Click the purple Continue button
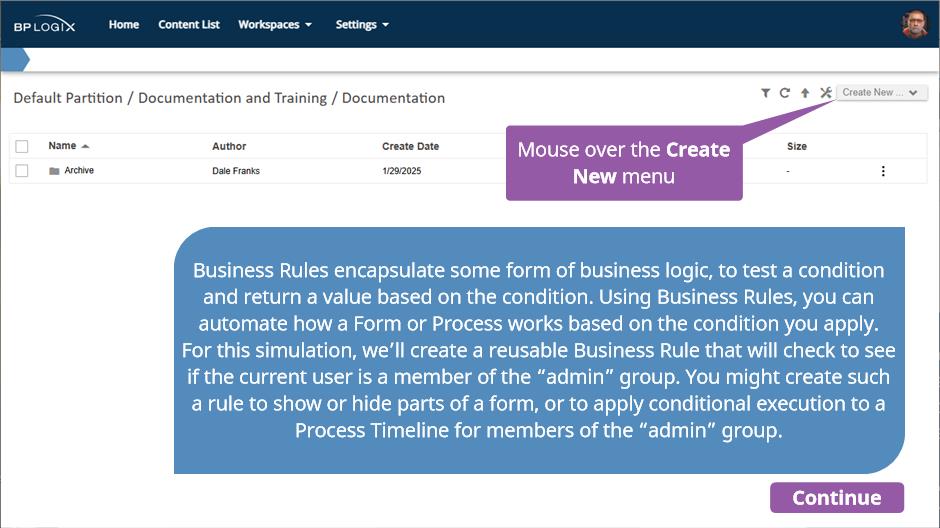 click(x=836, y=497)
